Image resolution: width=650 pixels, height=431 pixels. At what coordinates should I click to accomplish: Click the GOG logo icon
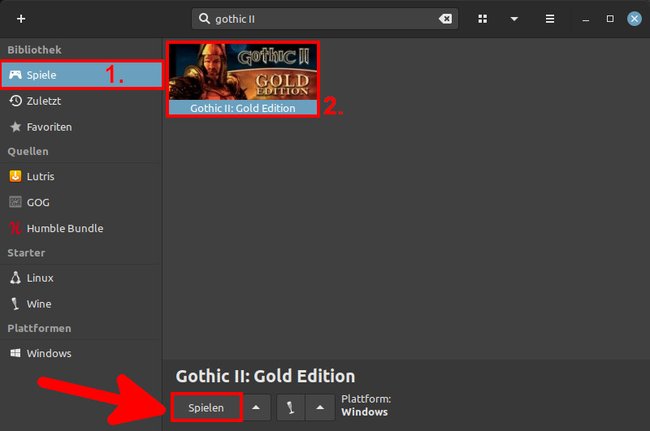coord(15,202)
